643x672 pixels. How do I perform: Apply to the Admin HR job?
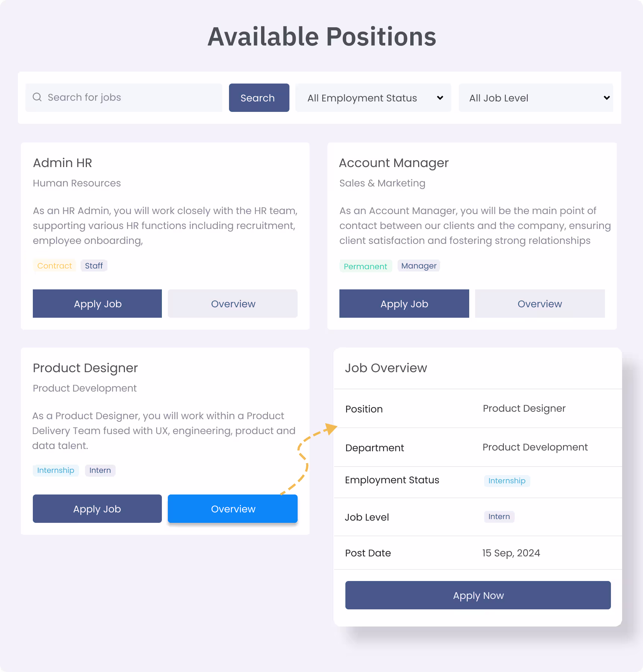pos(97,304)
